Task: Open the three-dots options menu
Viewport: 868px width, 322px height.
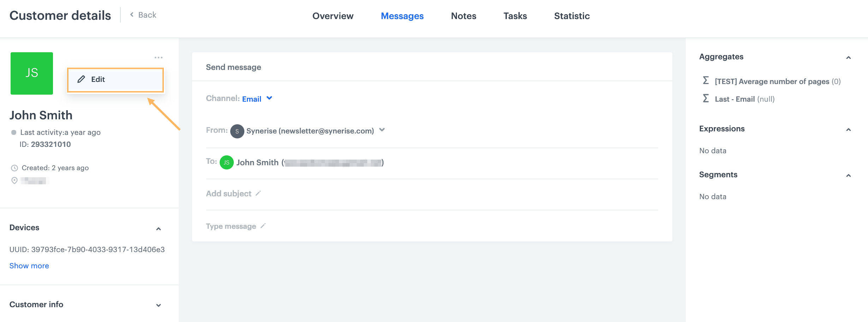Action: (158, 58)
